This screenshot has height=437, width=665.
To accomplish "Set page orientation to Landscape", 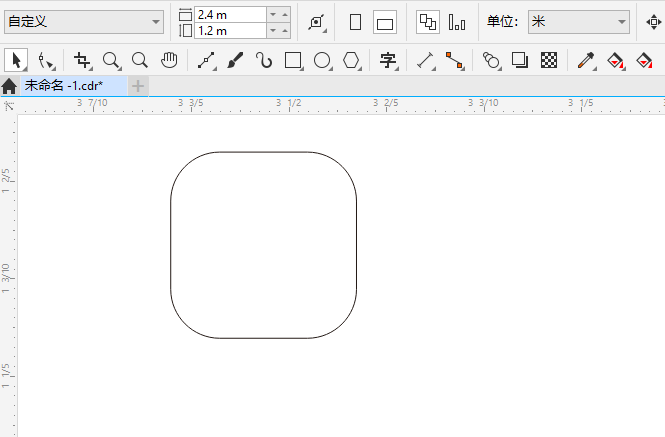I will (385, 22).
